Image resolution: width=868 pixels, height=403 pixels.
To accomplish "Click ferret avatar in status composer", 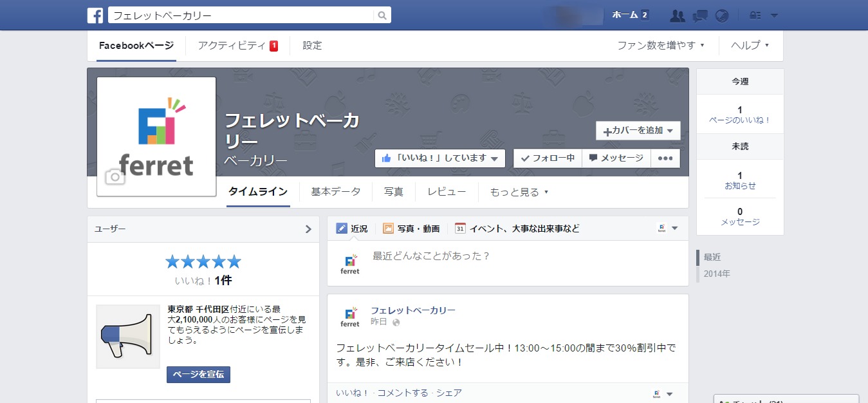I will 350,263.
